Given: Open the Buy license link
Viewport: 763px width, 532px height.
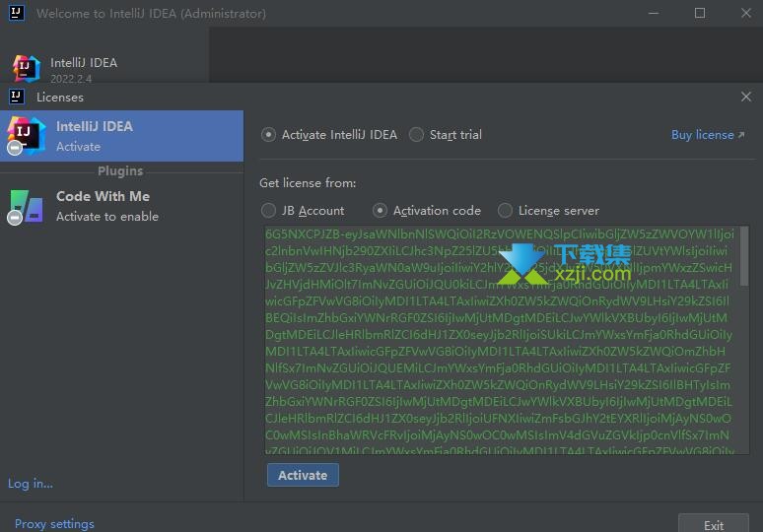Looking at the screenshot, I should point(708,135).
